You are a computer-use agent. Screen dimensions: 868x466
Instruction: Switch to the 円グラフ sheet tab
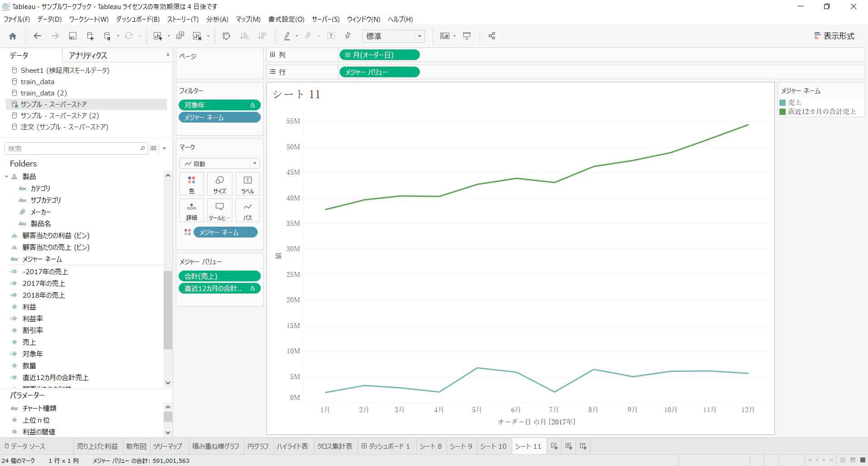pos(258,446)
